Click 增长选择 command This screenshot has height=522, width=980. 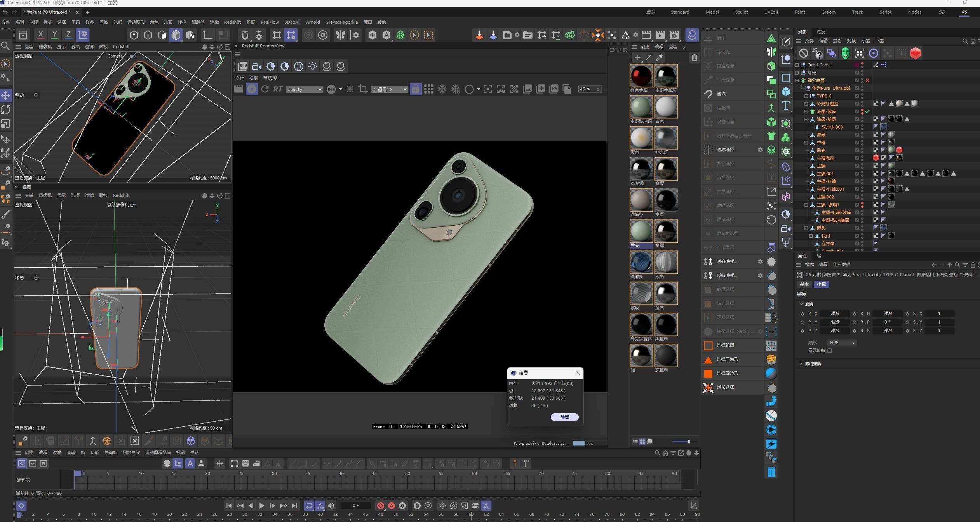click(725, 387)
